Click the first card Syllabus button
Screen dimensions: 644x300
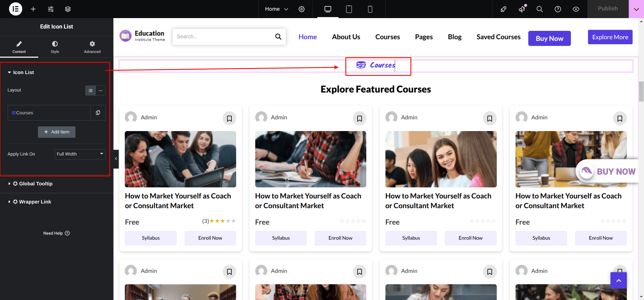click(x=151, y=238)
